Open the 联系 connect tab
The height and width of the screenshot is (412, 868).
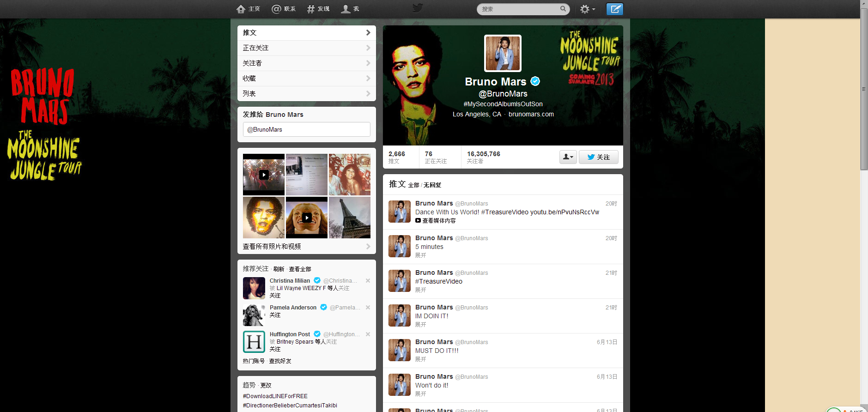284,9
